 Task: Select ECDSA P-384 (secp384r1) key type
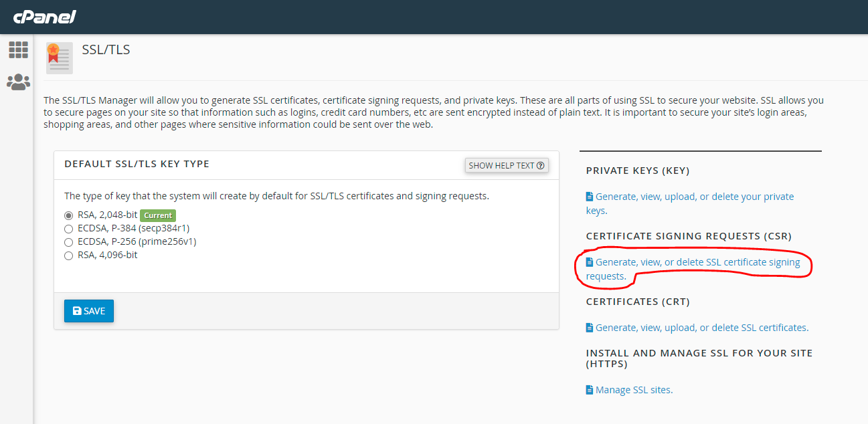click(68, 228)
